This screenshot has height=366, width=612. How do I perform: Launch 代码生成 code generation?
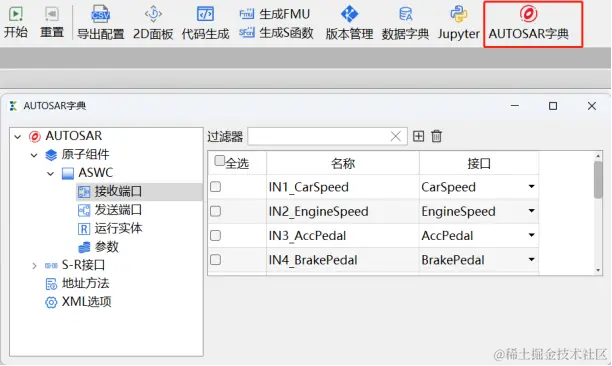point(205,23)
